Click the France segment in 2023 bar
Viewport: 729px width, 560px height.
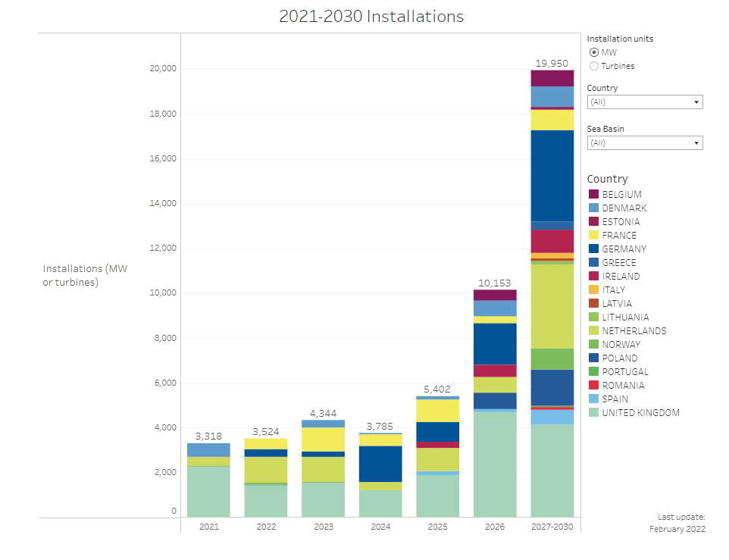[x=323, y=439]
